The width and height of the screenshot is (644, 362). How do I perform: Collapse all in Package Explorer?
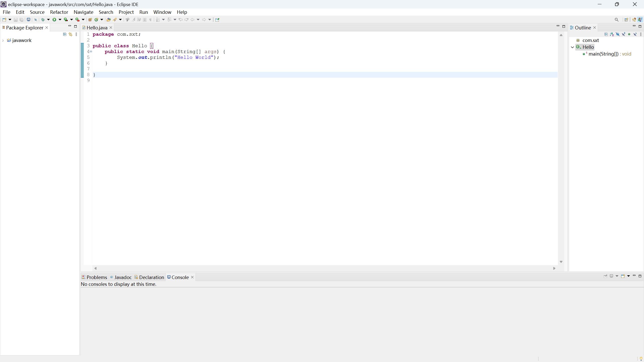click(65, 34)
